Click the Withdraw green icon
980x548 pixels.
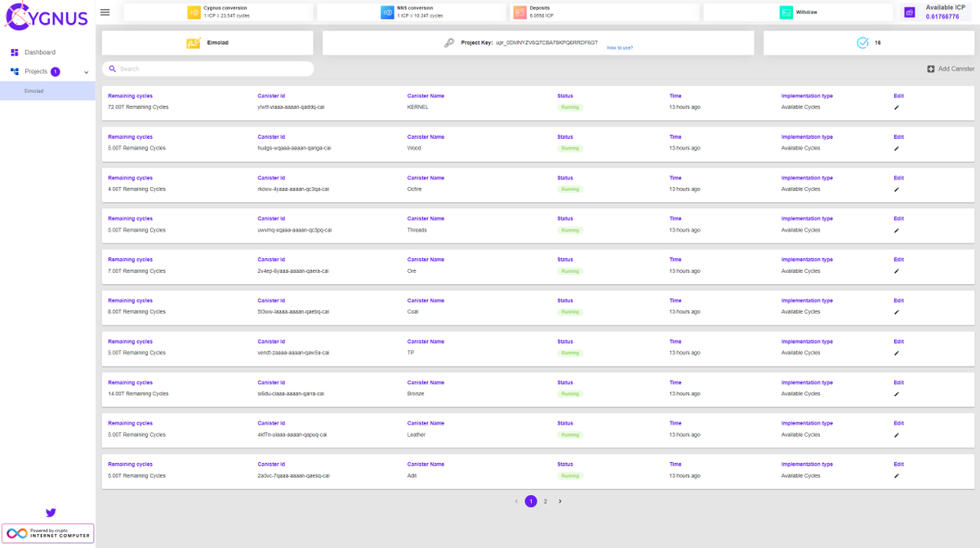786,12
